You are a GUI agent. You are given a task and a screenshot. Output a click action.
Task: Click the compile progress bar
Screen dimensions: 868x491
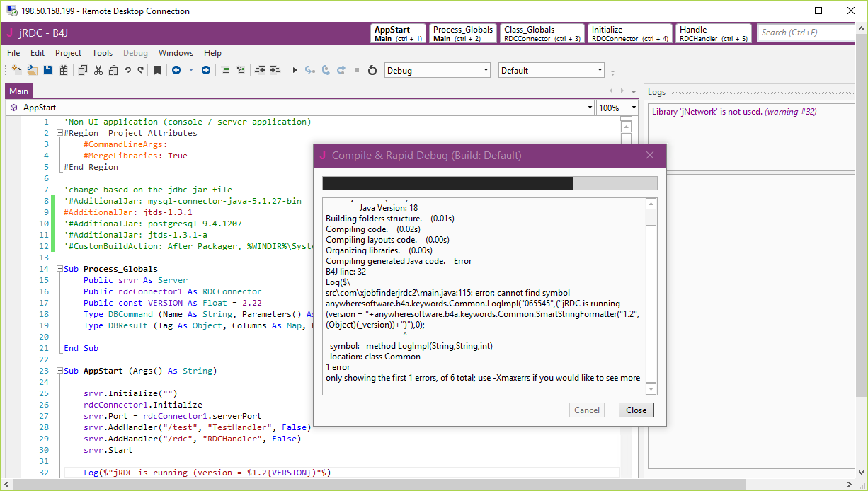click(489, 183)
